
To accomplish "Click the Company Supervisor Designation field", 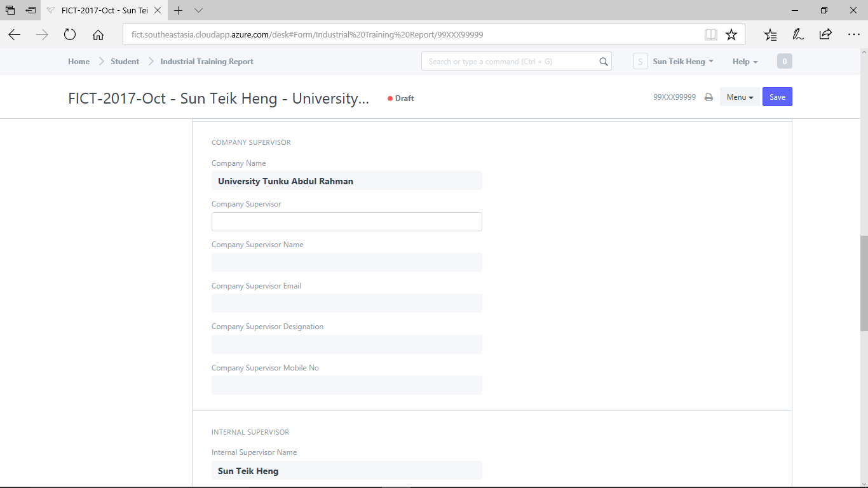I will tap(347, 344).
